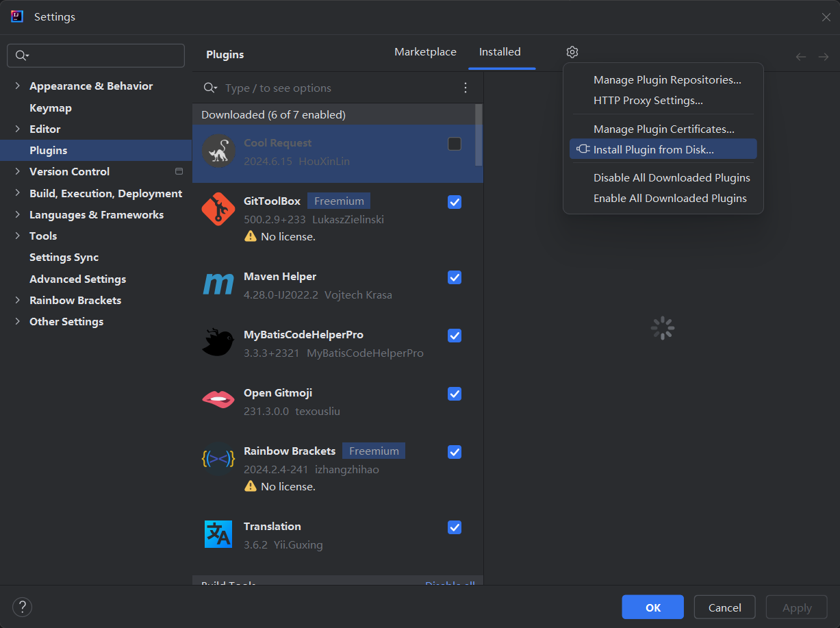Open HTTP Proxy Settings menu item

pyautogui.click(x=663, y=101)
